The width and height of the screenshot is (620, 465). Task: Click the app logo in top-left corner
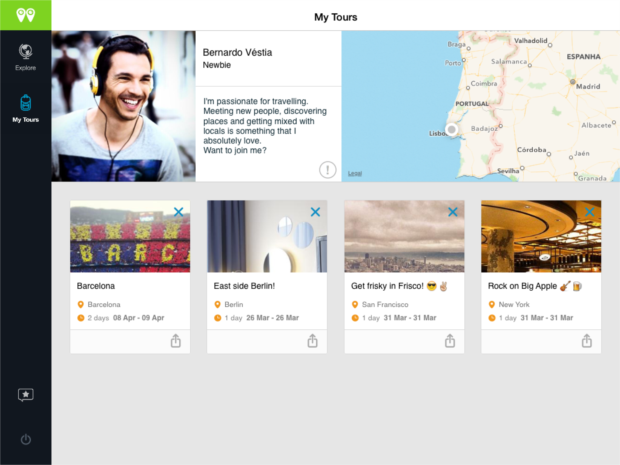(x=25, y=15)
